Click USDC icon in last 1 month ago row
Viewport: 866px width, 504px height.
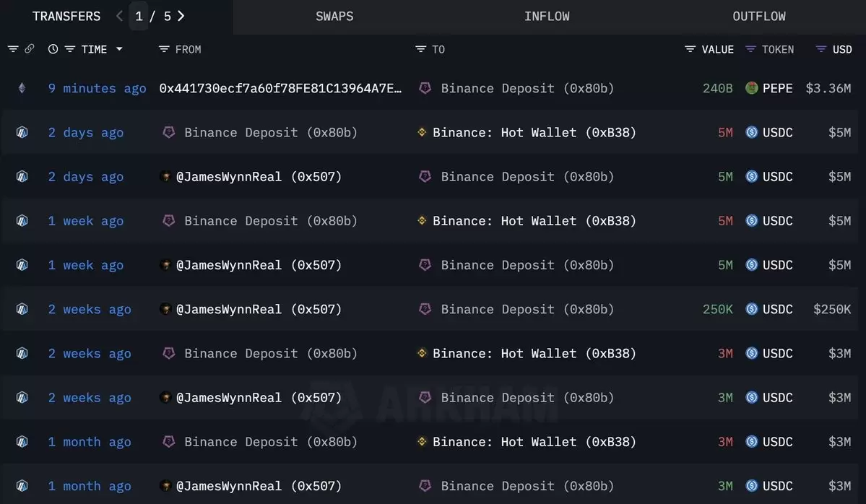click(752, 485)
